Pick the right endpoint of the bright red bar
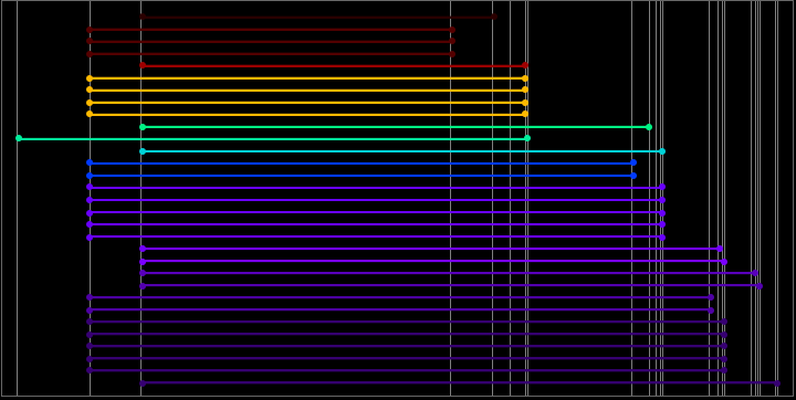The image size is (796, 400). point(525,65)
